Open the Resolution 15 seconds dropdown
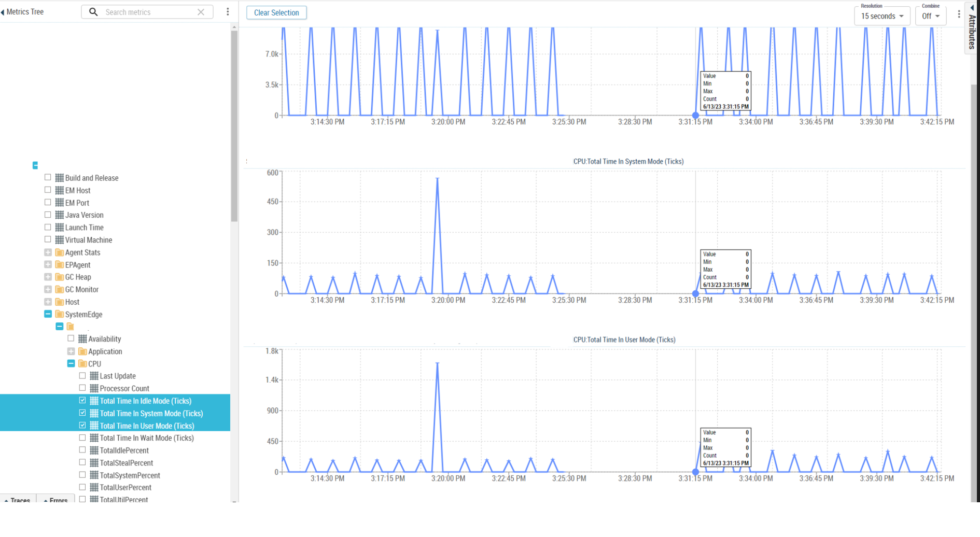This screenshot has width=980, height=537. click(882, 16)
